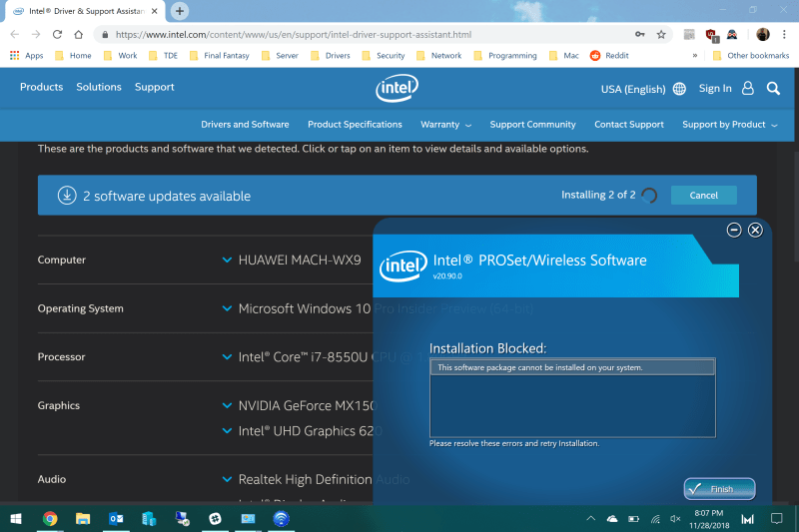
Task: Open Intel wireless installer taskbar icon
Action: click(281, 518)
